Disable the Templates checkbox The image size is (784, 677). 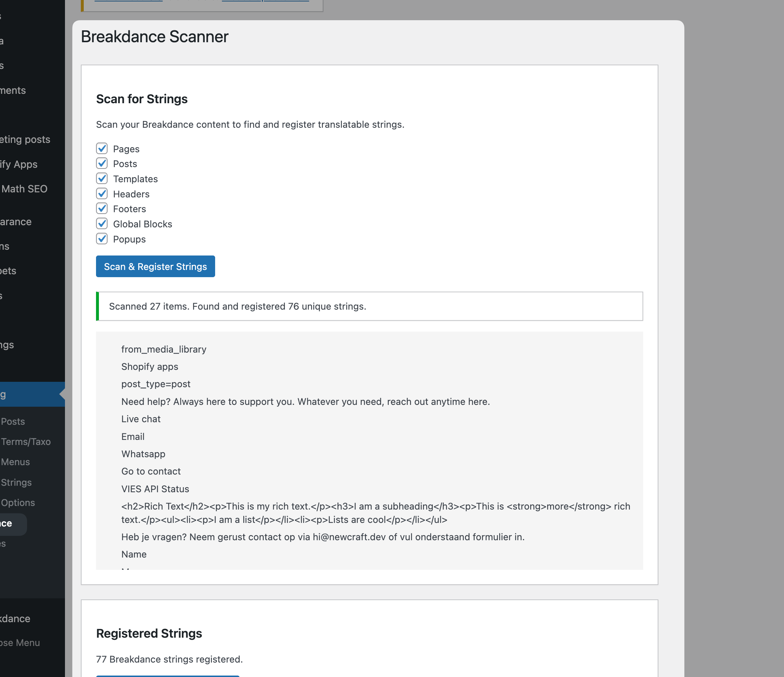(x=102, y=179)
